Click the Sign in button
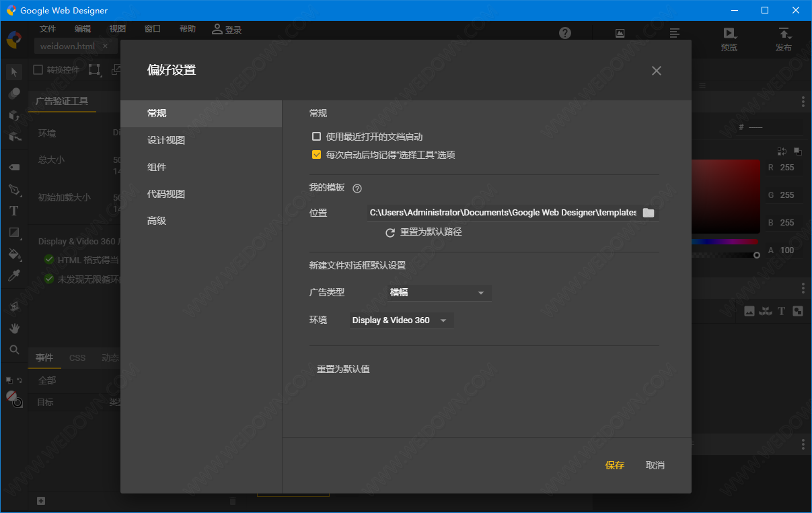Screen dimensions: 812x513 (x=227, y=30)
